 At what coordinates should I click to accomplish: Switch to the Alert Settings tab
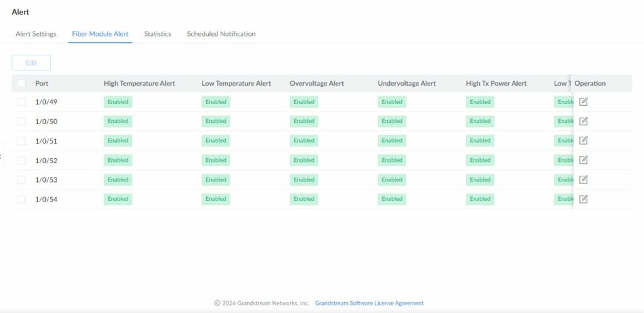click(36, 34)
